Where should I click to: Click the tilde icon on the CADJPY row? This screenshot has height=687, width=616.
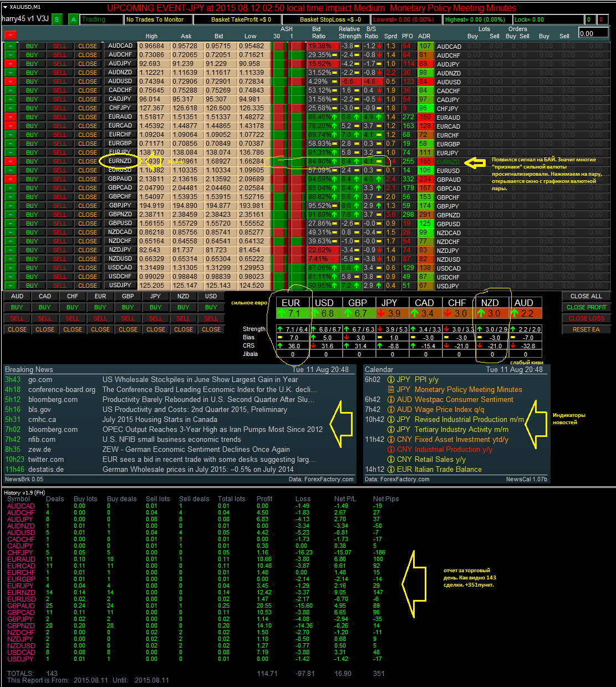click(x=10, y=99)
